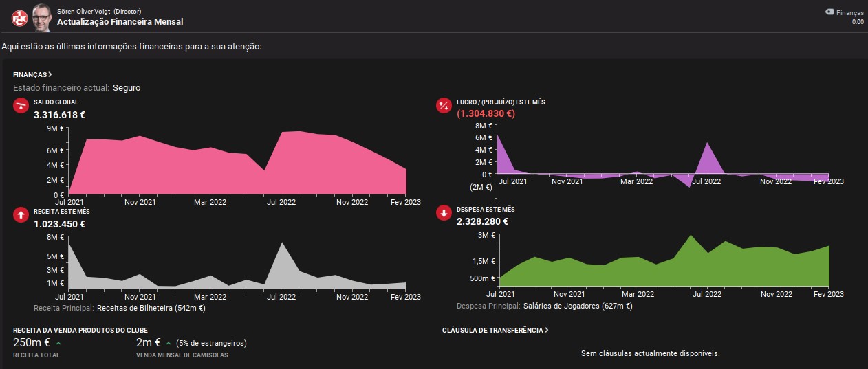
Task: Click the Lucro / Prejuízo percent icon
Action: (444, 106)
